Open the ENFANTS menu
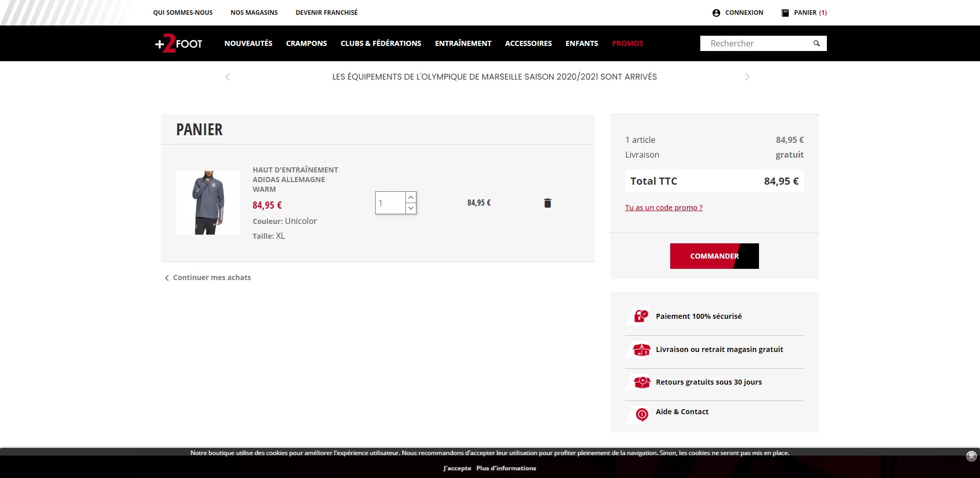980x478 pixels. [x=582, y=43]
